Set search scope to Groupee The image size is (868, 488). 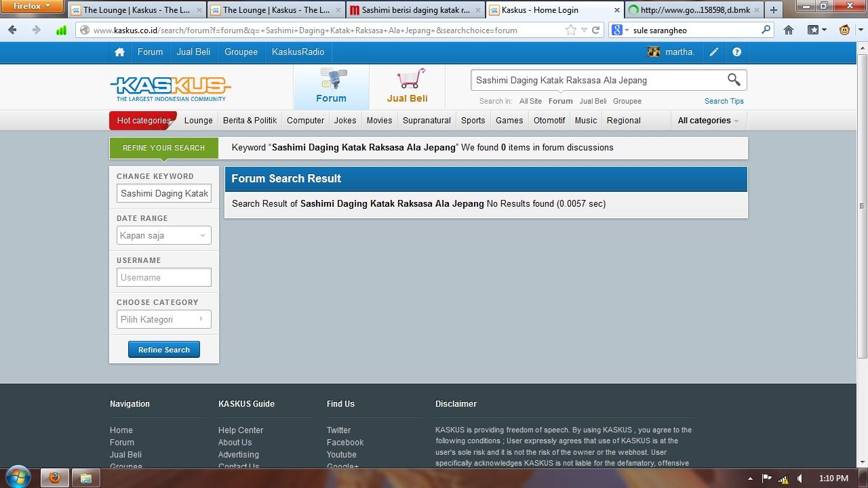tap(627, 101)
